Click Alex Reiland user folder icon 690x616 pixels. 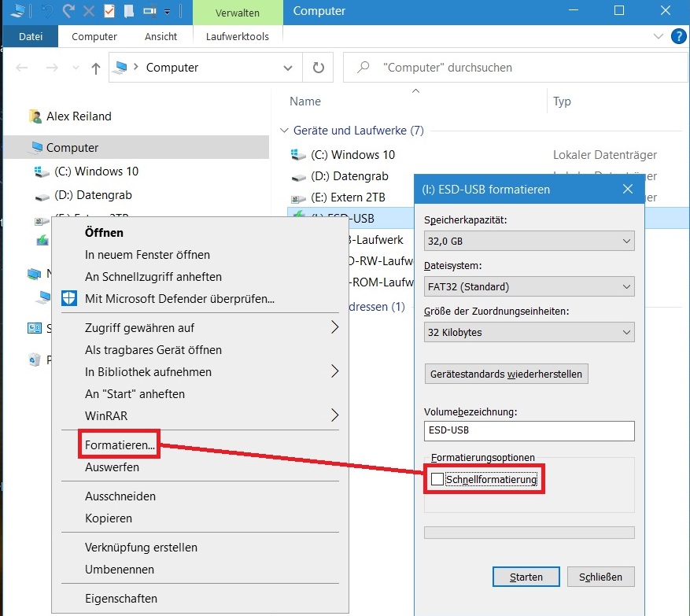(35, 116)
